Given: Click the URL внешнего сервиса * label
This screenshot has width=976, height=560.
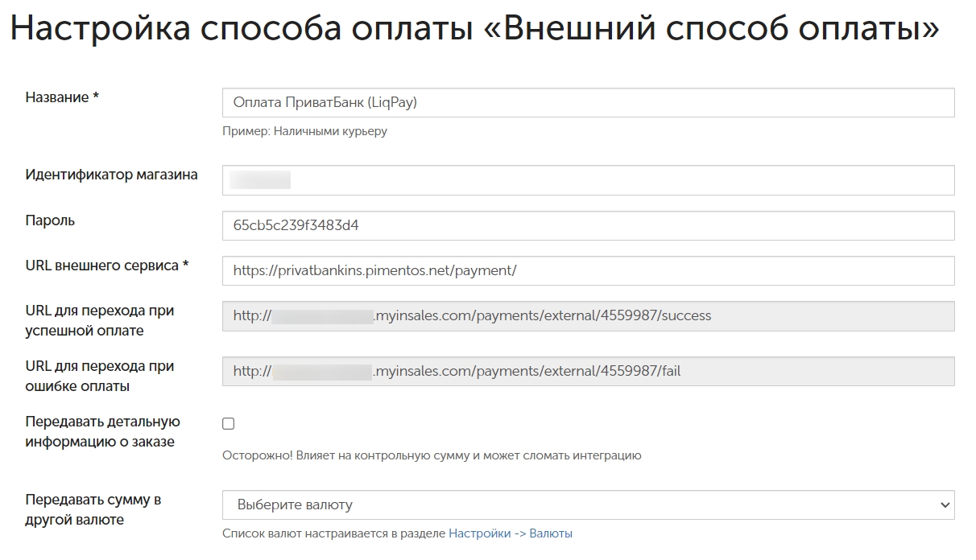Looking at the screenshot, I should coord(106,266).
